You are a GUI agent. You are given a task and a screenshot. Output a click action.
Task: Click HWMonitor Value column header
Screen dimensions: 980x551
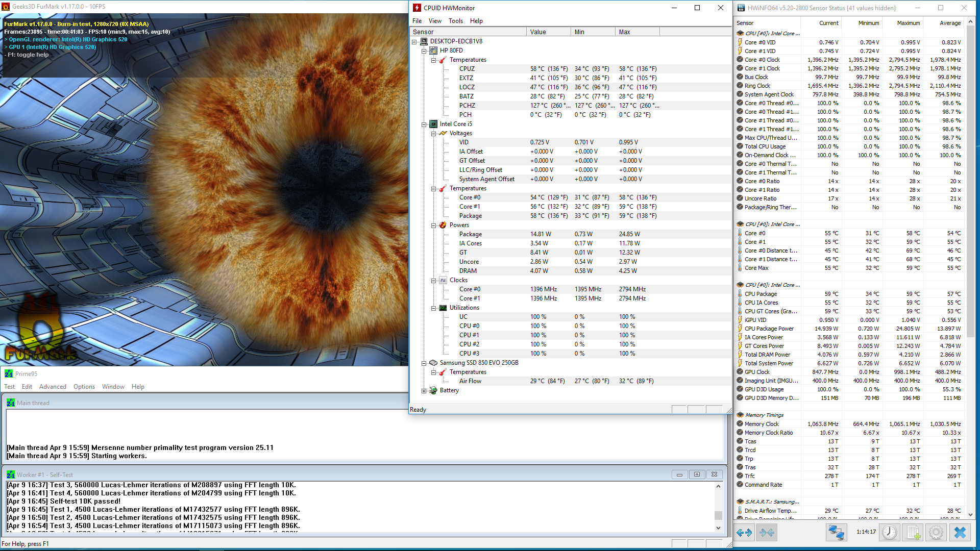click(x=549, y=32)
